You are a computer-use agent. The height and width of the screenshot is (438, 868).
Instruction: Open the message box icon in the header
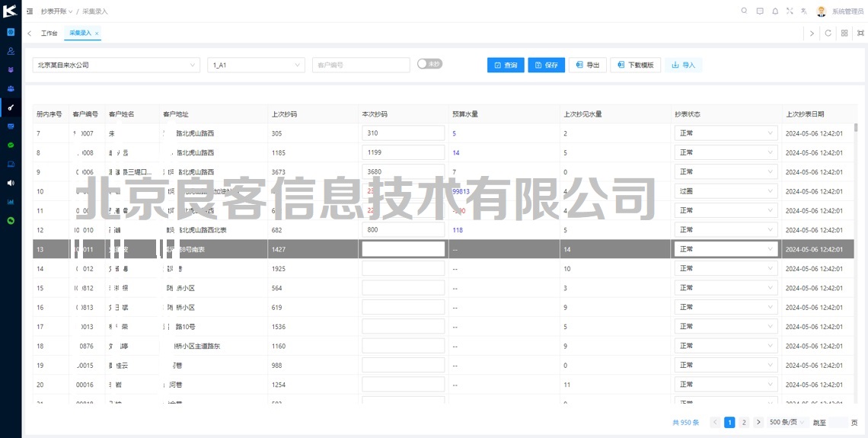tap(760, 11)
